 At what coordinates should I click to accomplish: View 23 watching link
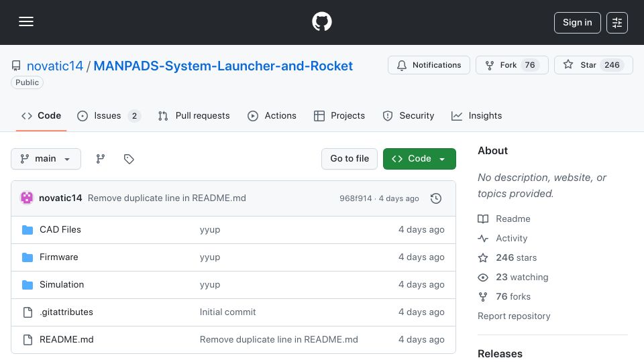(x=513, y=277)
